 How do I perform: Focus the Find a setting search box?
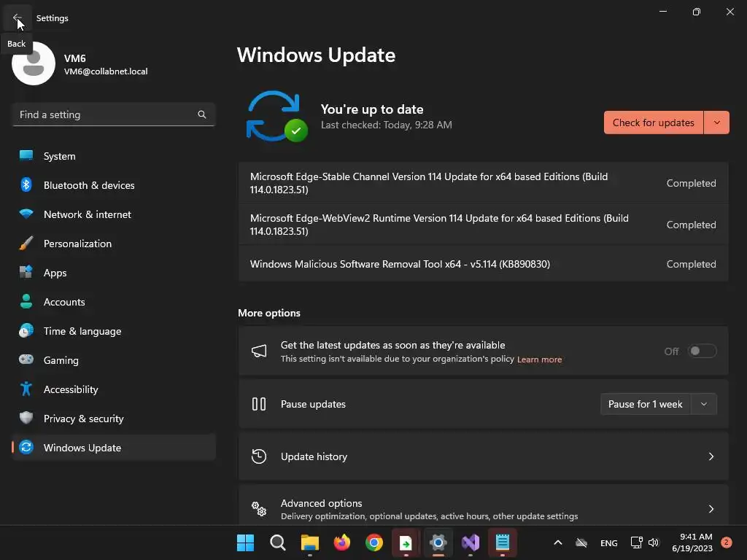(113, 114)
